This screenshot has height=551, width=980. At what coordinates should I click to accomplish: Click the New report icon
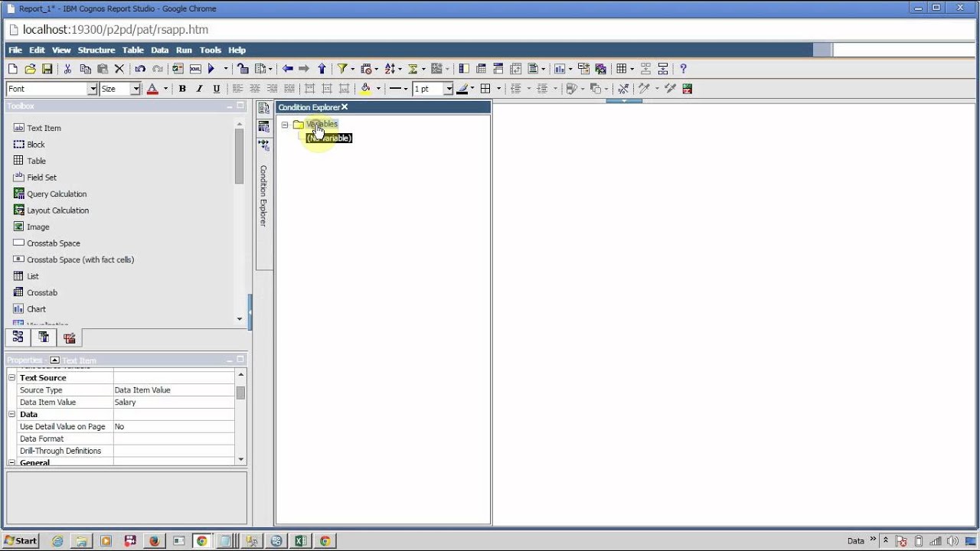pos(13,69)
